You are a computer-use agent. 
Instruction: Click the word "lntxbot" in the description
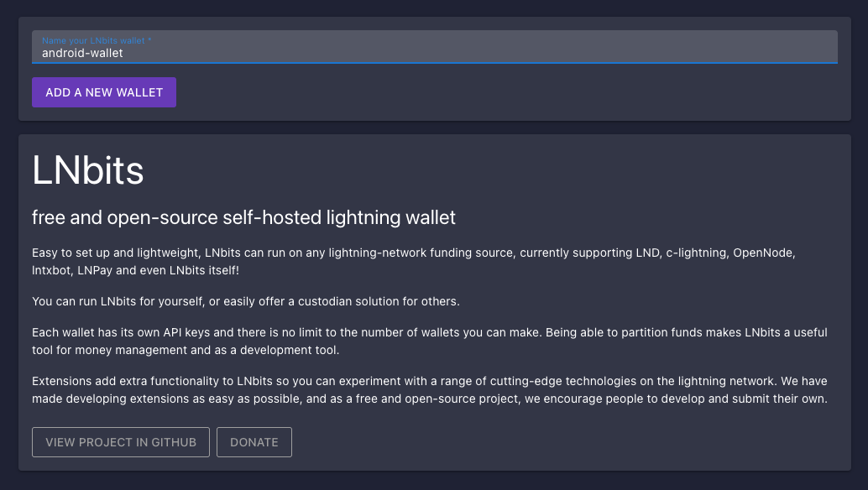click(50, 270)
